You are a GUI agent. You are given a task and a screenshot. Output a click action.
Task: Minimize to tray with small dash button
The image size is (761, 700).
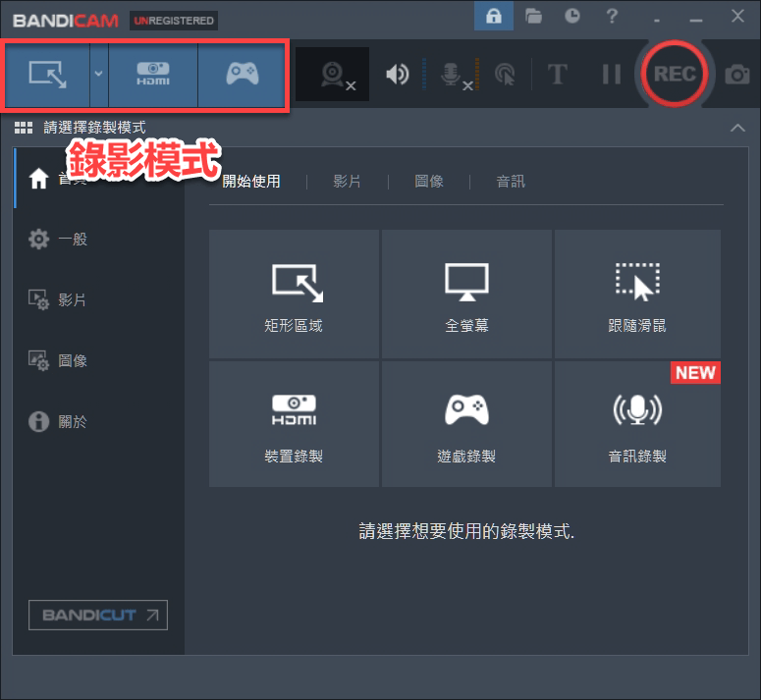[x=657, y=21]
